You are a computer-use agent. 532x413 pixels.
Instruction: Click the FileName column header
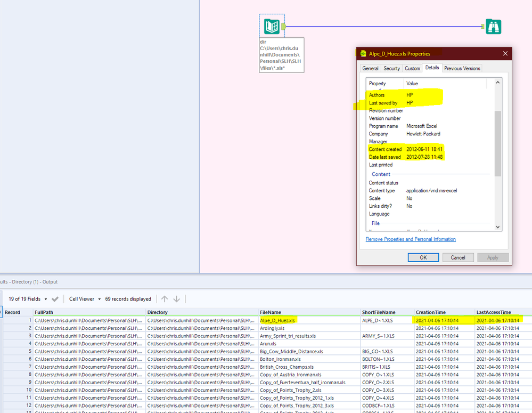click(309, 312)
